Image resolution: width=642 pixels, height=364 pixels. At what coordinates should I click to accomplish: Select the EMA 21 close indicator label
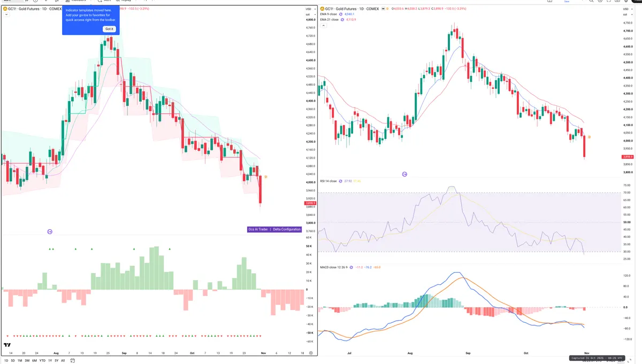331,19
